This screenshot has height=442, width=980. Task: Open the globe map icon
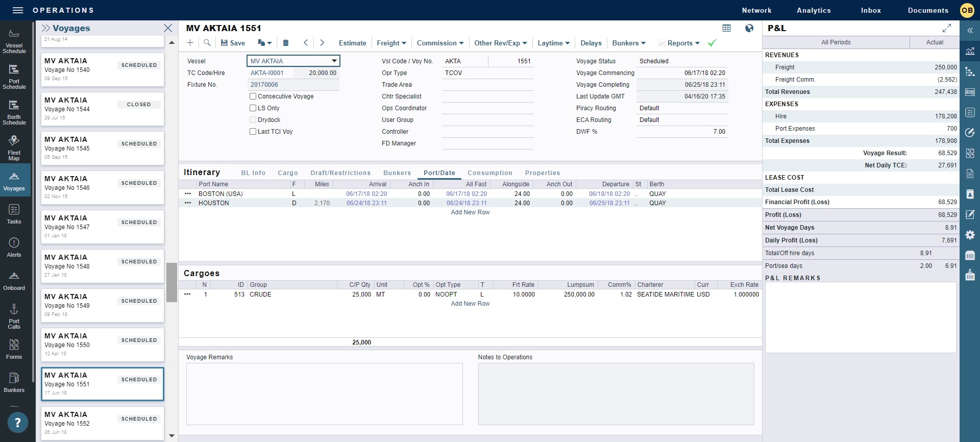click(749, 28)
